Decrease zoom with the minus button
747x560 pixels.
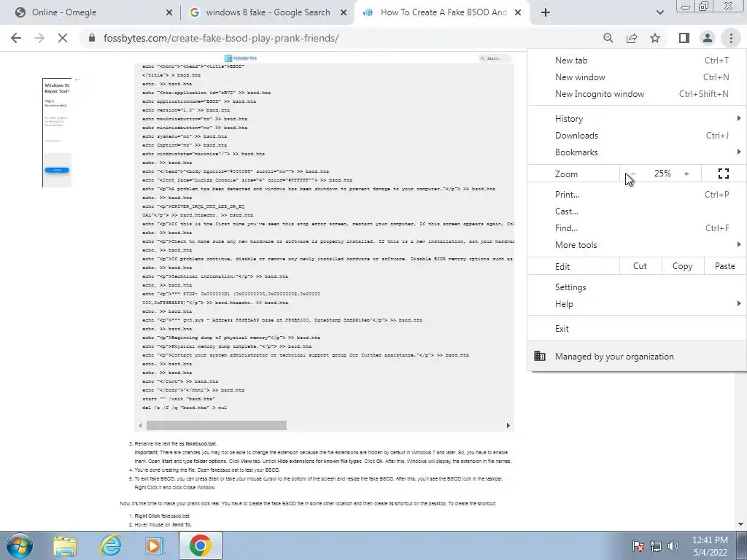633,174
